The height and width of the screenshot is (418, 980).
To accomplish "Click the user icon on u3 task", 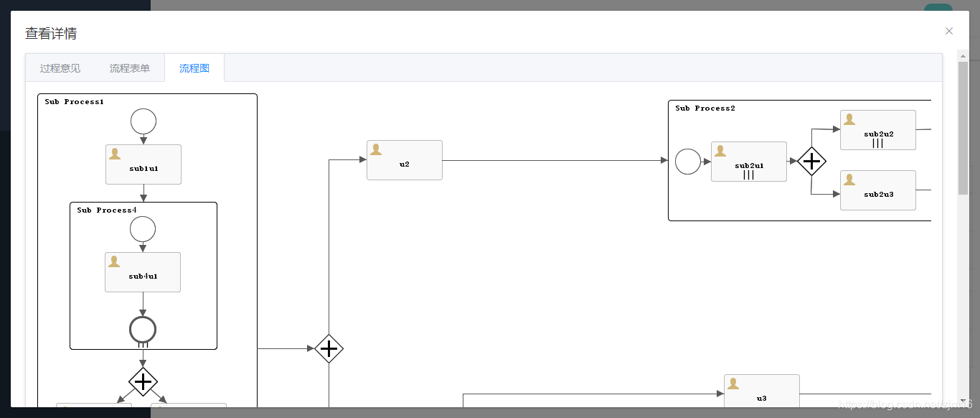I will coord(733,384).
